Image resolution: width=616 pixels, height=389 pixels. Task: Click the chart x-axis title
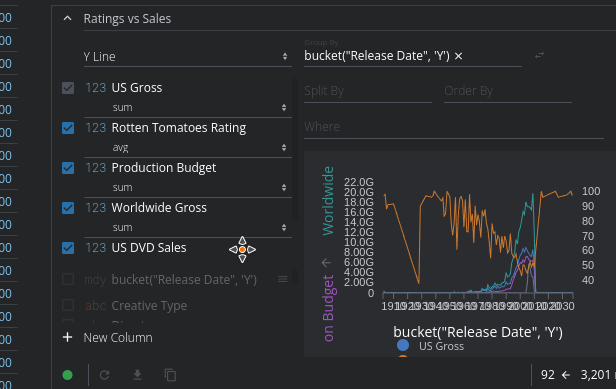(478, 332)
